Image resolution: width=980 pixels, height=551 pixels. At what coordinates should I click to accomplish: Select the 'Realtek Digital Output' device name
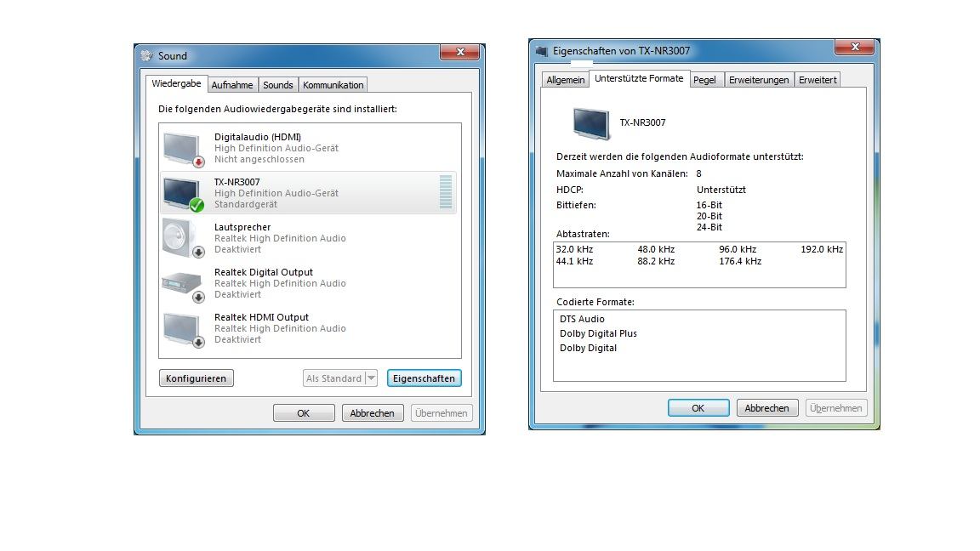point(264,272)
